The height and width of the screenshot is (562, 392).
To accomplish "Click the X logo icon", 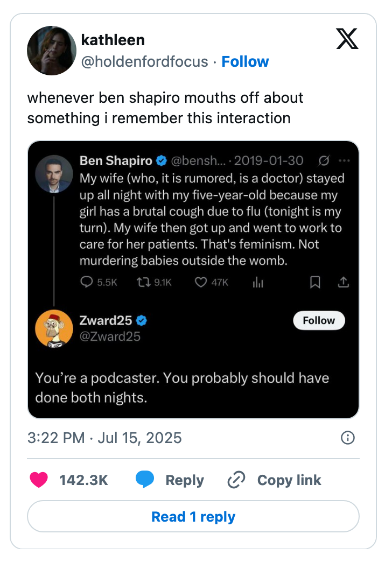I will coord(347,38).
